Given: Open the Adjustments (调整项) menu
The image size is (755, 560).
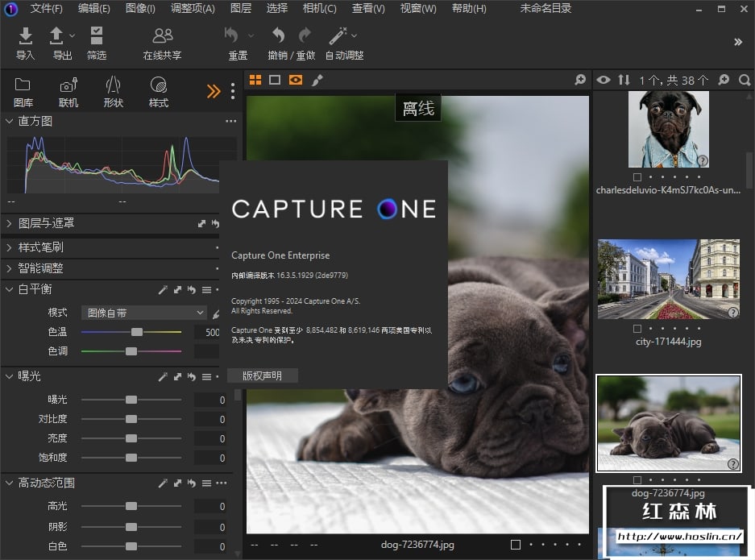Looking at the screenshot, I should (x=193, y=9).
